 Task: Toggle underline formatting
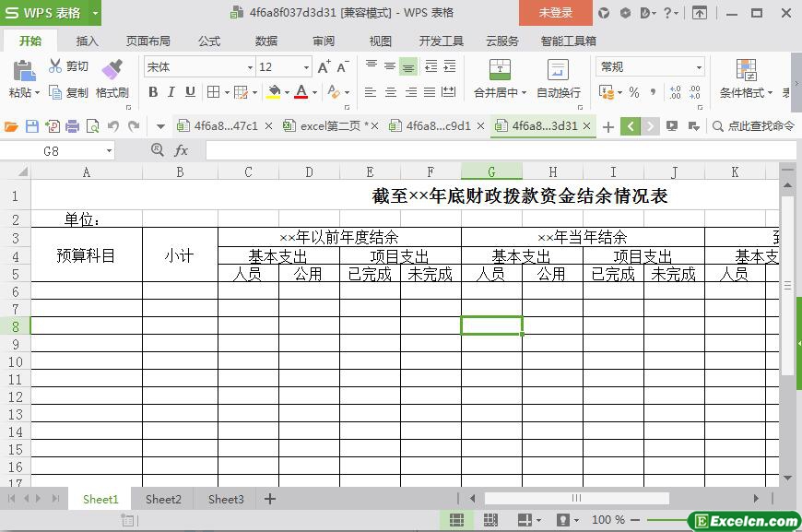(x=190, y=92)
